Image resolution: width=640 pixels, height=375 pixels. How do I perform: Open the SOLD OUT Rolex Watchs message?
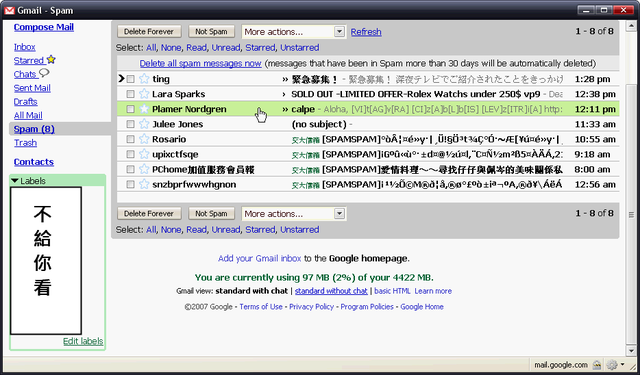415,94
